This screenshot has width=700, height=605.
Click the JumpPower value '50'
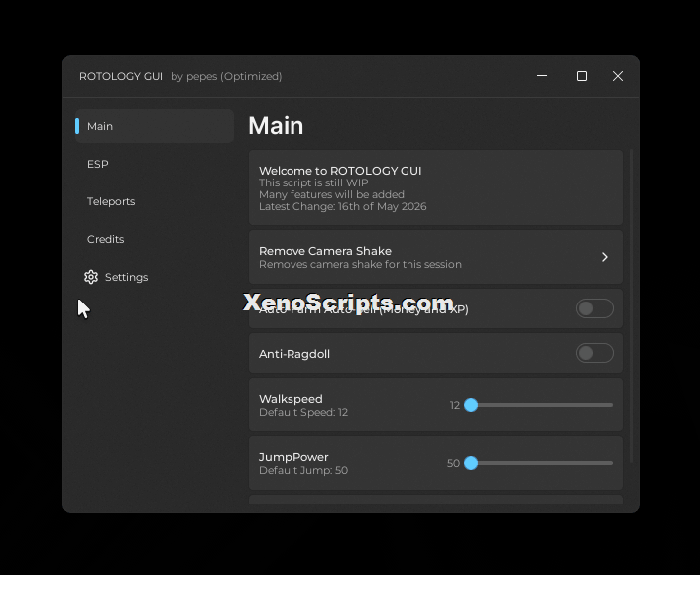(x=453, y=463)
